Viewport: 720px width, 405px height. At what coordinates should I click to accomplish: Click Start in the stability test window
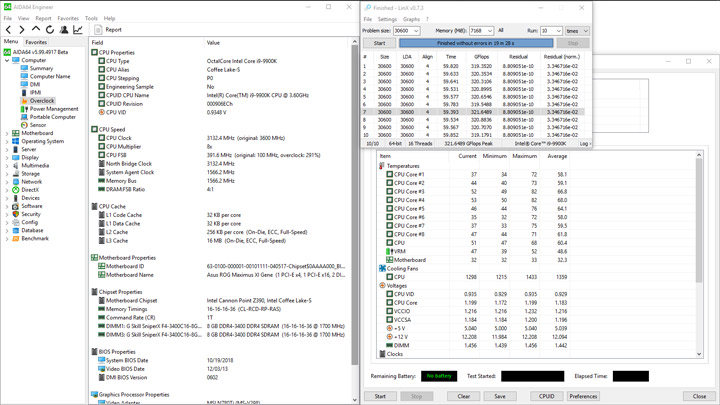[380, 396]
